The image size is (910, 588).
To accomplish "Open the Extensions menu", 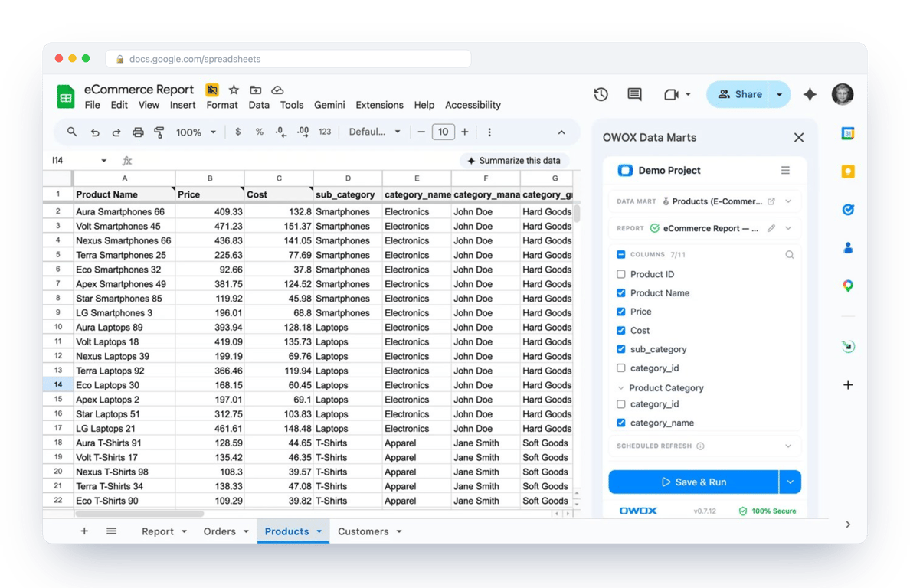I will click(x=380, y=105).
